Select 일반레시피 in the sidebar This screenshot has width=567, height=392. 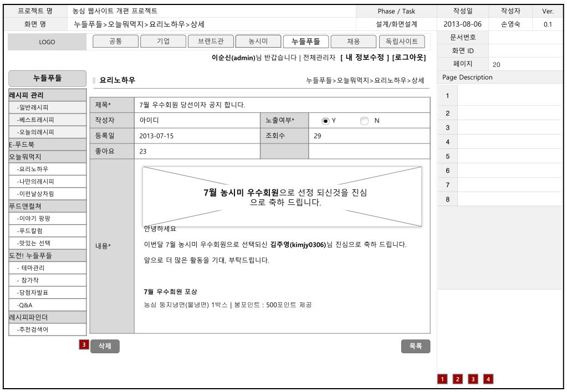point(47,107)
